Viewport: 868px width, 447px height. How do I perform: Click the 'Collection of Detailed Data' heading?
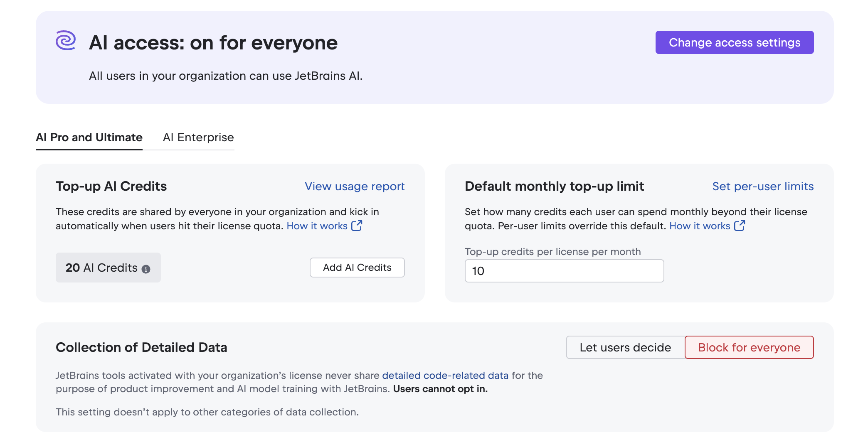(141, 347)
